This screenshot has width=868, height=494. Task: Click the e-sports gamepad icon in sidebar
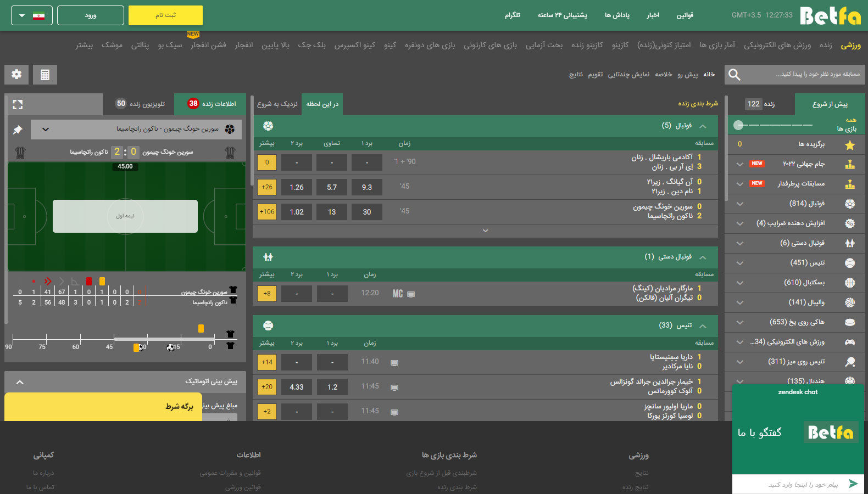pos(850,342)
